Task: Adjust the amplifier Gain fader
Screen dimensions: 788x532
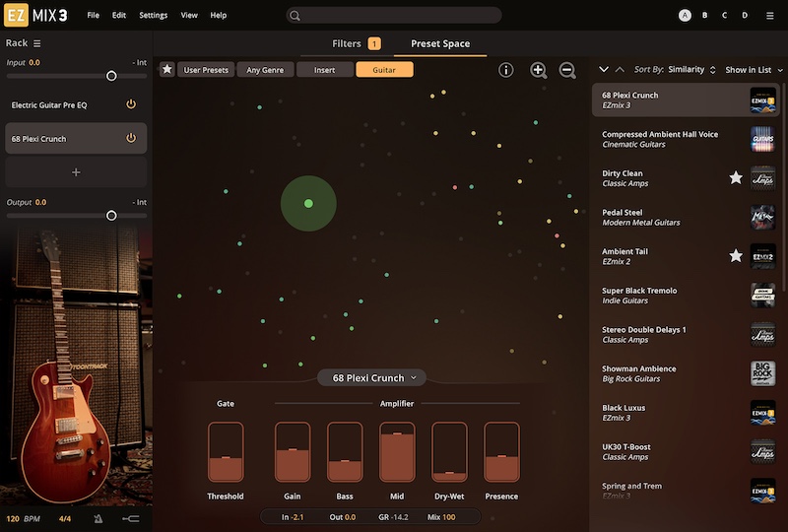Action: coord(293,452)
